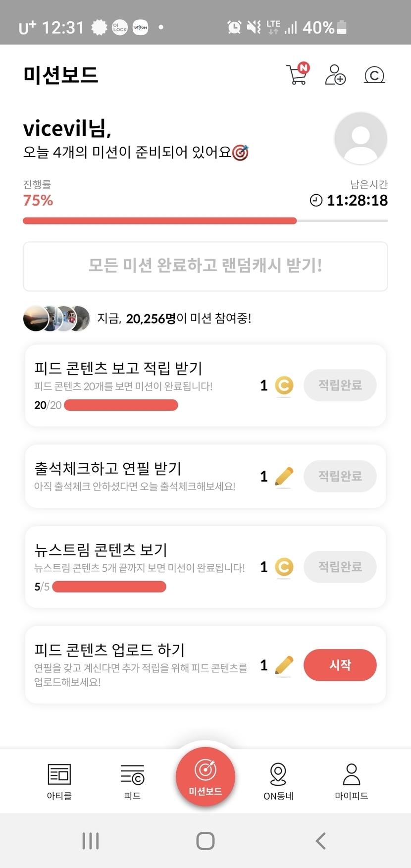411x868 pixels.
Task: Tap the profile avatar picture
Action: [x=360, y=138]
